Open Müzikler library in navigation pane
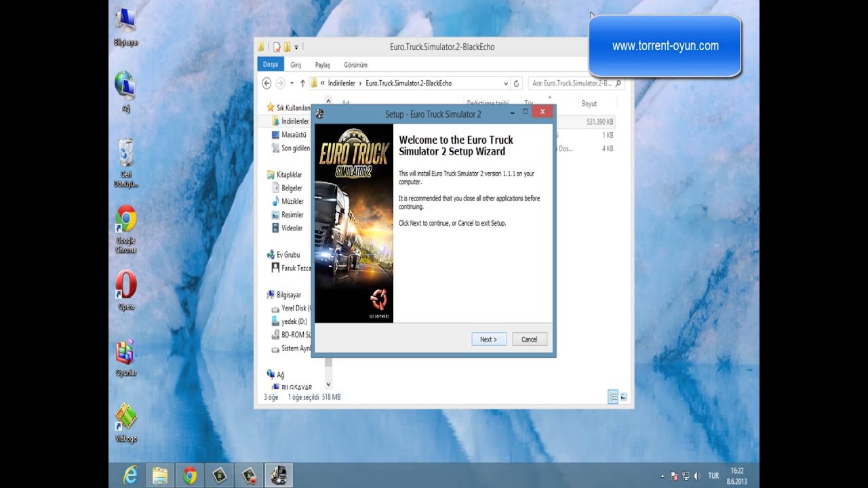868x488 pixels. coord(288,201)
